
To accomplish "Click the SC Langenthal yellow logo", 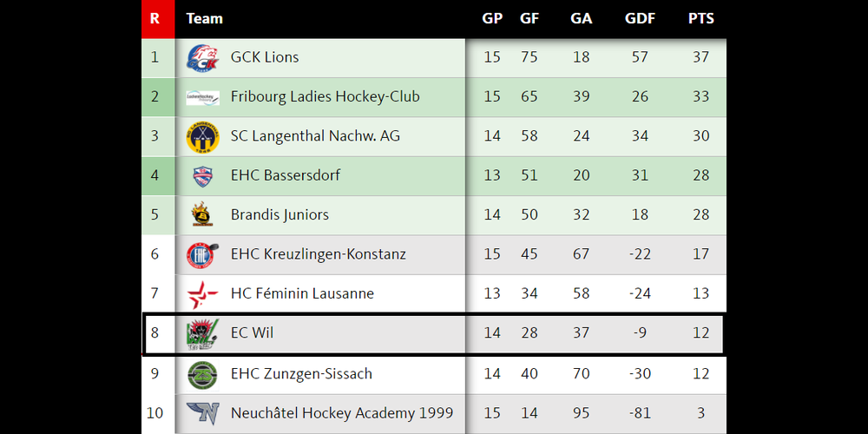I will coord(203,136).
